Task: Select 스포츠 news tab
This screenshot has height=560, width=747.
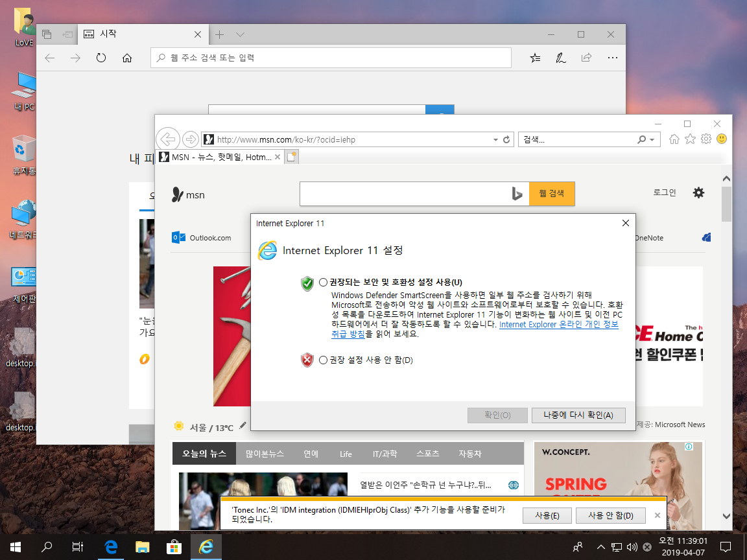Action: tap(428, 454)
